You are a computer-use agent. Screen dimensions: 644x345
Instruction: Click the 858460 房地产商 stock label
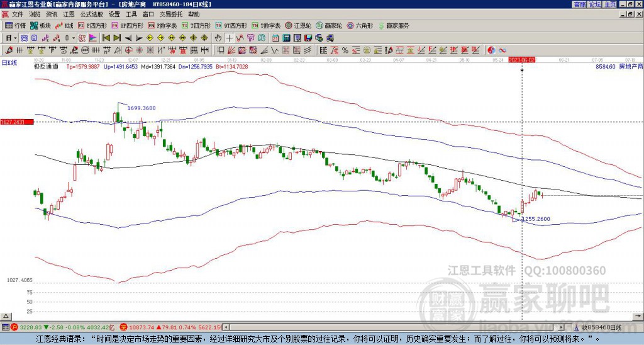(x=619, y=67)
